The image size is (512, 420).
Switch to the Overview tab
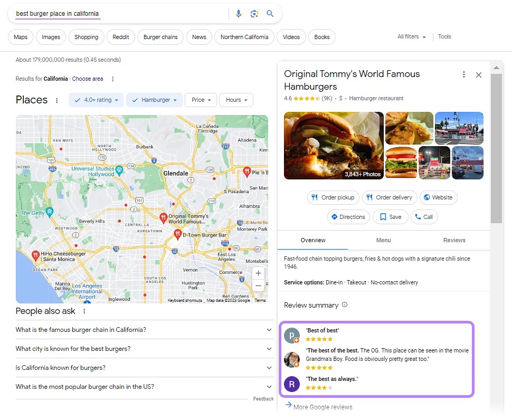coord(313,241)
